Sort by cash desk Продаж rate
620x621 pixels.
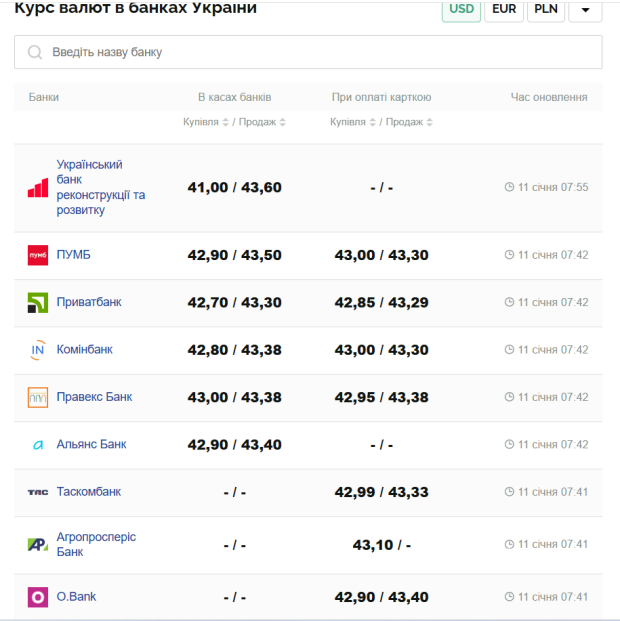click(x=263, y=122)
